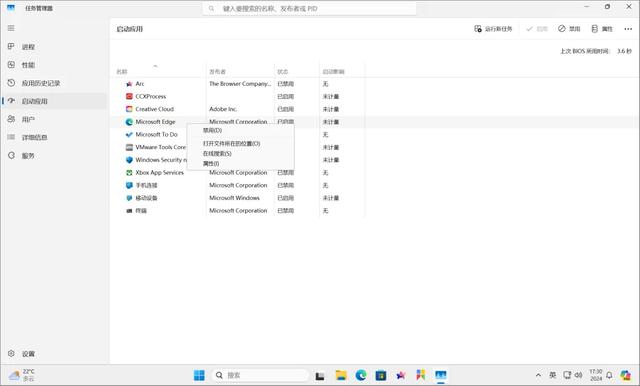This screenshot has width=640, height=386.
Task: Click the 英 input method indicator
Action: click(553, 375)
